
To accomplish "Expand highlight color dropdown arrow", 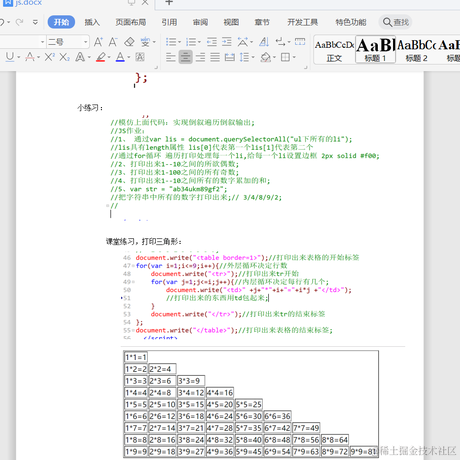I will point(109,57).
